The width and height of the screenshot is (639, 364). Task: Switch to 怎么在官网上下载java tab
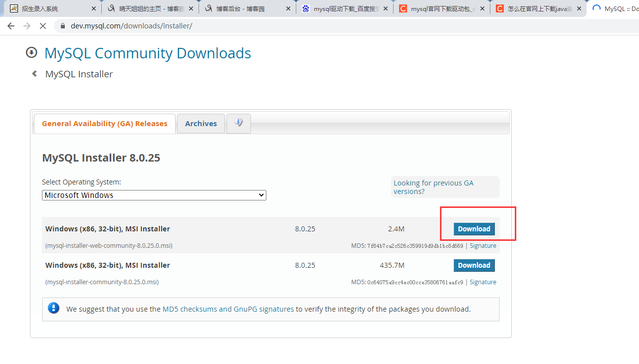coord(538,8)
